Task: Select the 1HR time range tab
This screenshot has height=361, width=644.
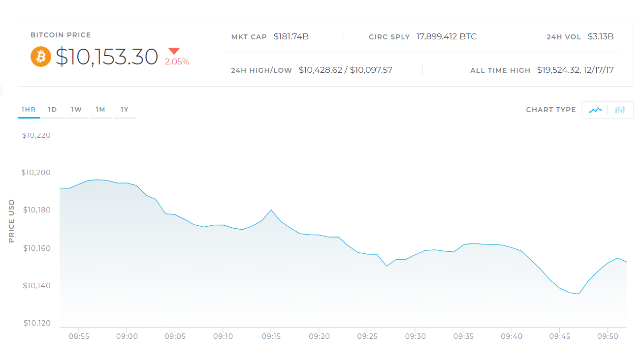Action: click(29, 110)
